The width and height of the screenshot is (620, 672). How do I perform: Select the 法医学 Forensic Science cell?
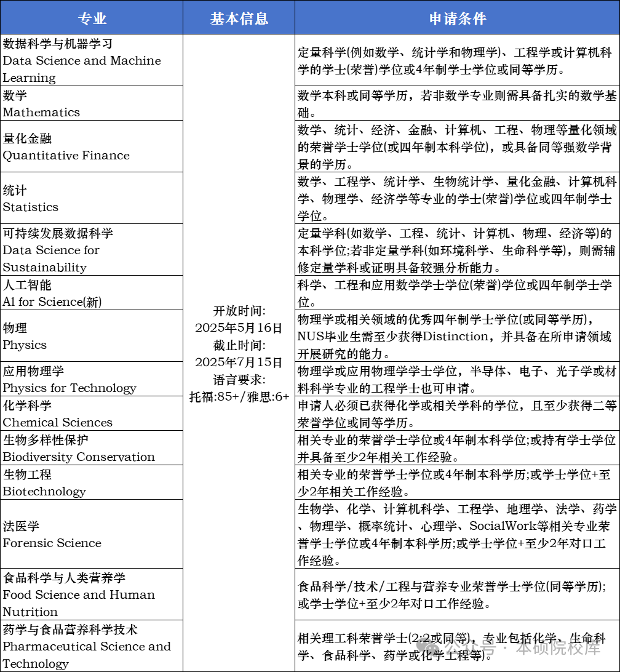pyautogui.click(x=92, y=534)
